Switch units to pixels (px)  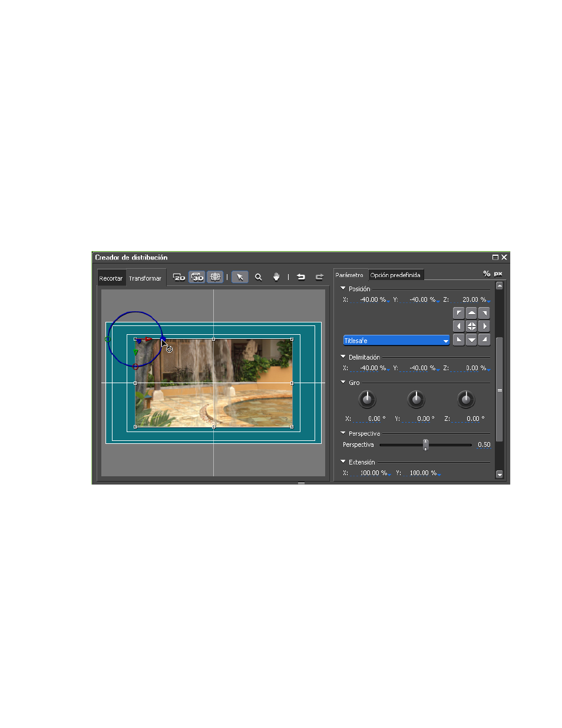tap(498, 274)
